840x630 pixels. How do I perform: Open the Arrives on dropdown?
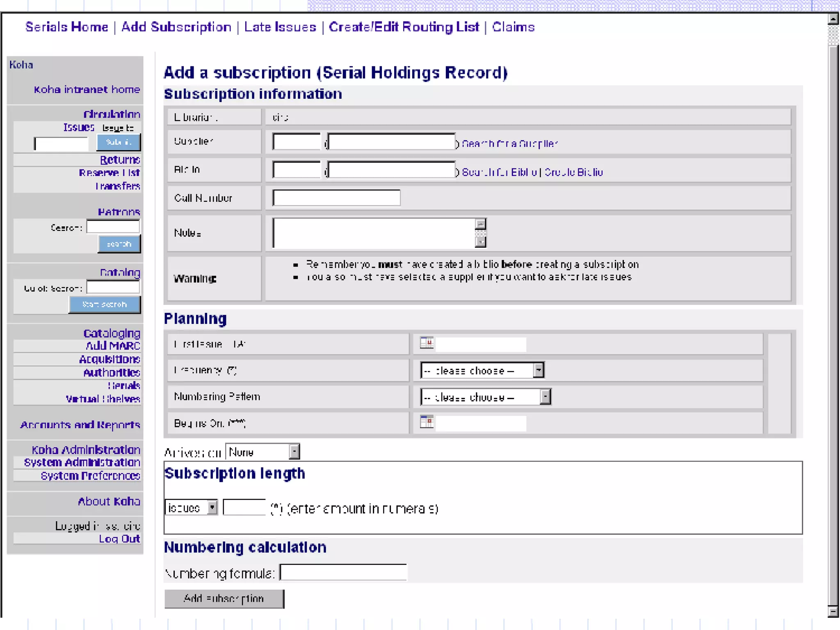point(294,452)
